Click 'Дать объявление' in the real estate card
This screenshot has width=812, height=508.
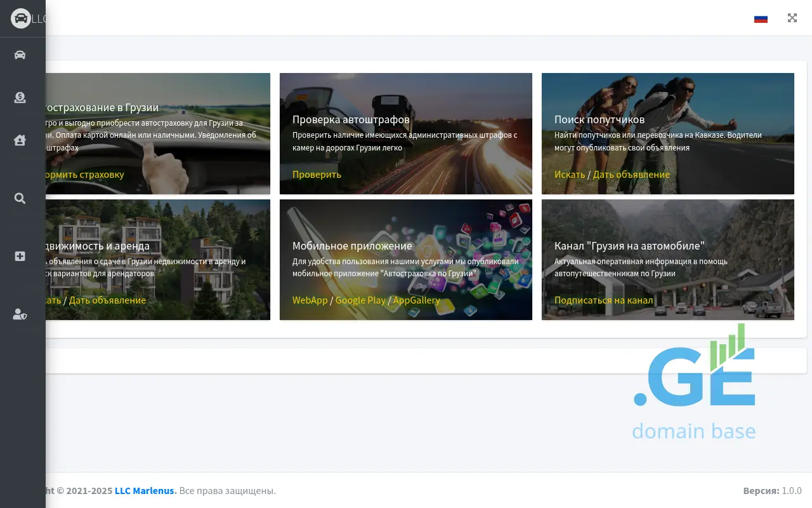click(107, 300)
